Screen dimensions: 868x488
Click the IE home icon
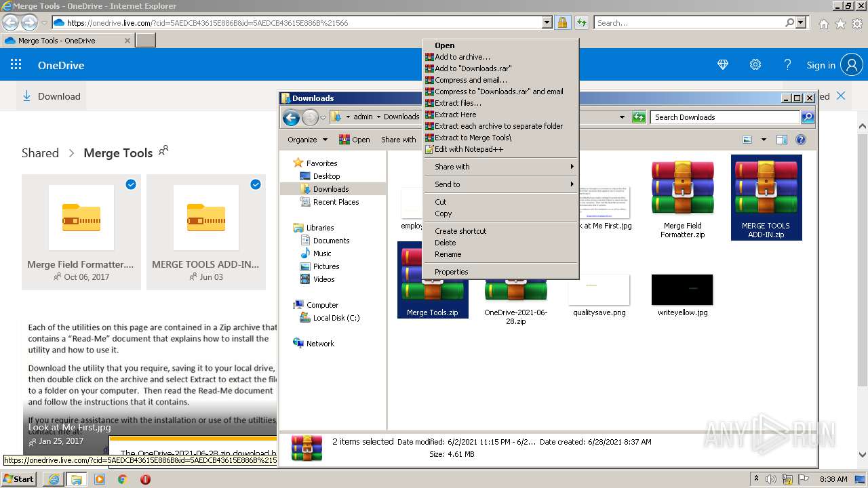pos(823,24)
